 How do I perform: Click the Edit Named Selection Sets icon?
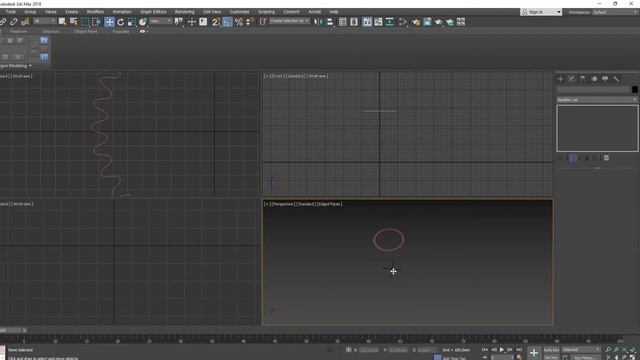coord(263,22)
